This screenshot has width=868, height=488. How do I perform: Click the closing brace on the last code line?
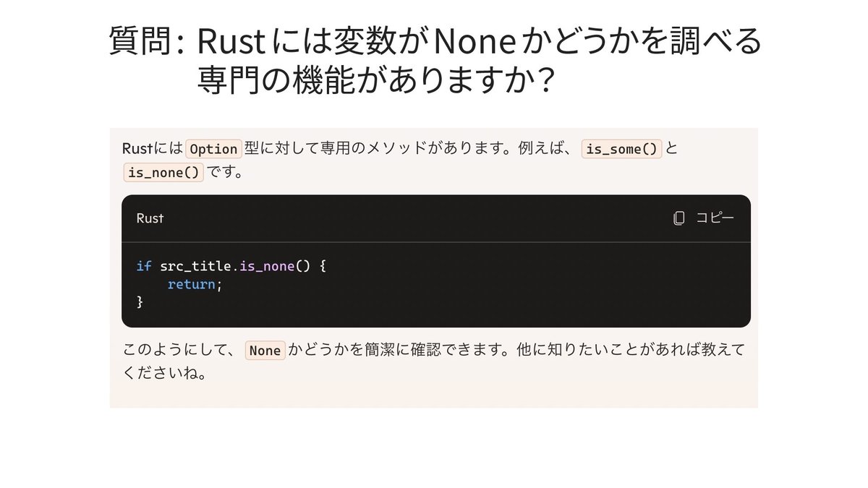pyautogui.click(x=140, y=301)
